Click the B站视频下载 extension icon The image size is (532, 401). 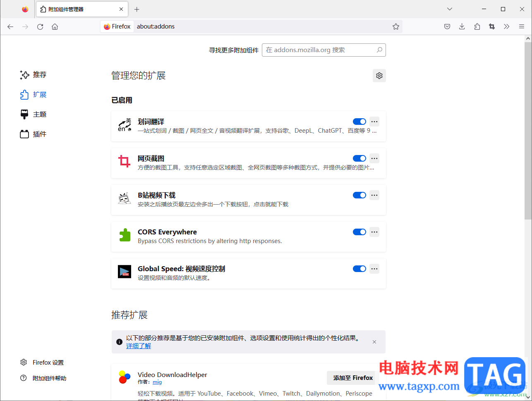[125, 198]
